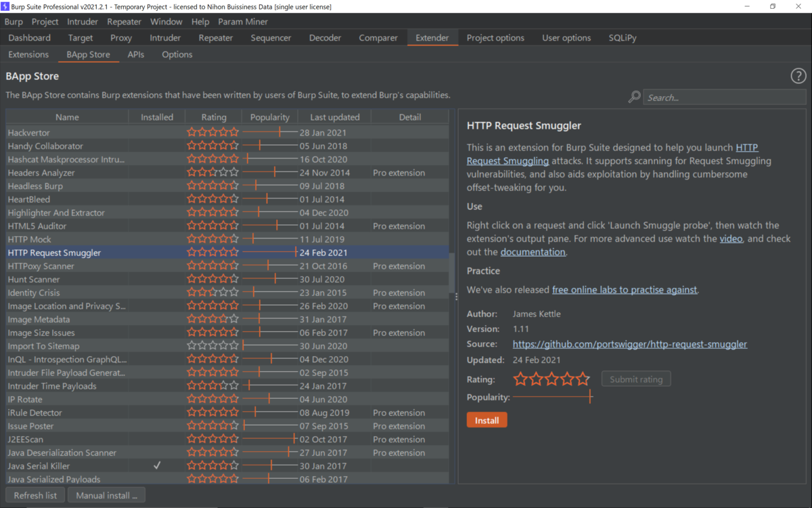Select the HTTP Mock extension row
812x508 pixels.
click(227, 239)
